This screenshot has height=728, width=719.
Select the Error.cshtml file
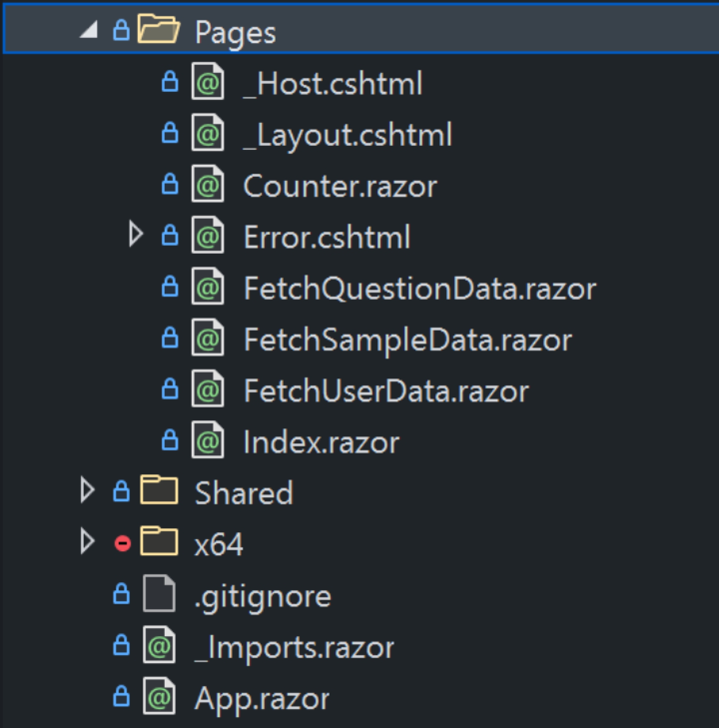point(327,237)
